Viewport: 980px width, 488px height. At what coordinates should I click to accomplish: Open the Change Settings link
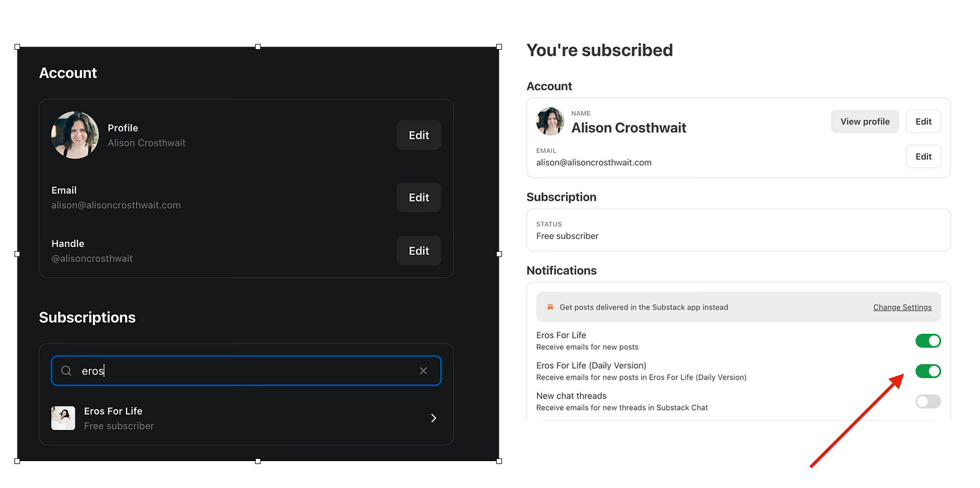click(903, 307)
